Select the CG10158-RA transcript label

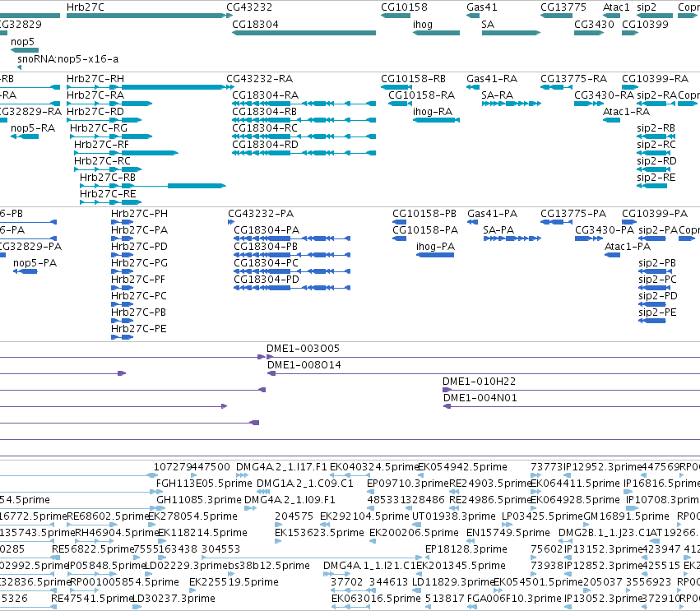coord(421,95)
